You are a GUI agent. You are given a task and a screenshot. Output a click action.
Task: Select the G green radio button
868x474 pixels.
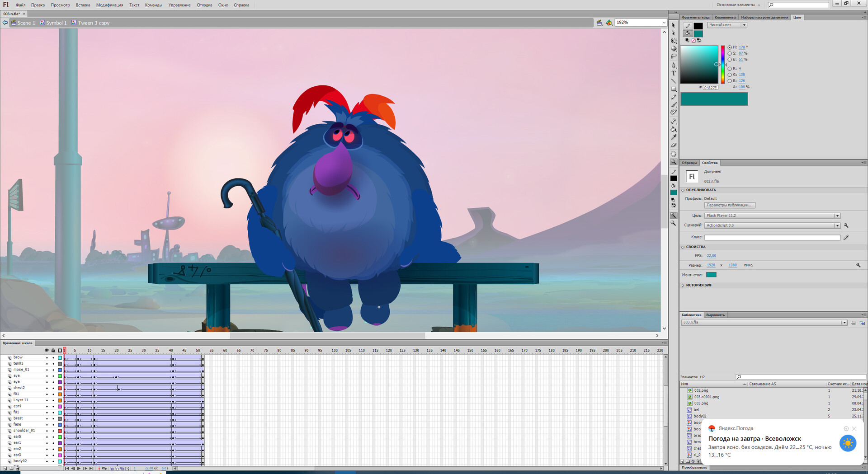730,75
